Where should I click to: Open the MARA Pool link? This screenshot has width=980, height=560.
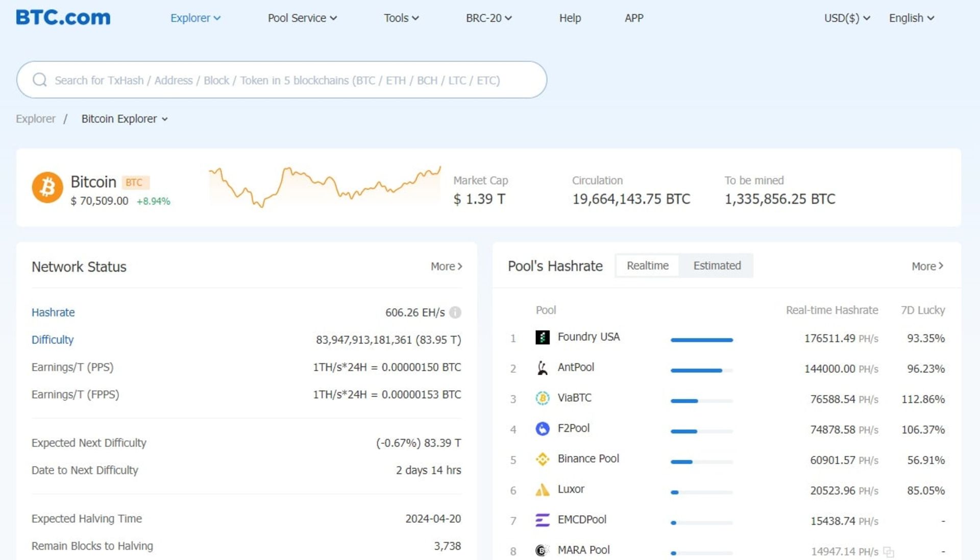click(x=583, y=550)
